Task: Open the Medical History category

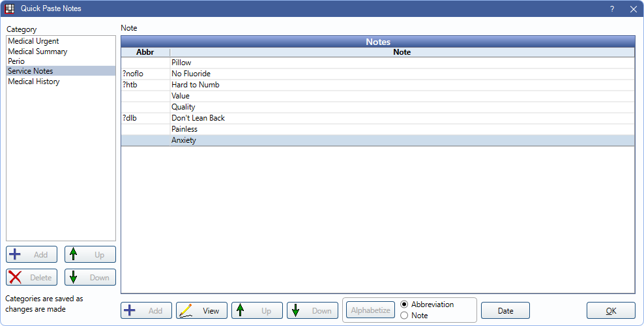Action: click(34, 81)
